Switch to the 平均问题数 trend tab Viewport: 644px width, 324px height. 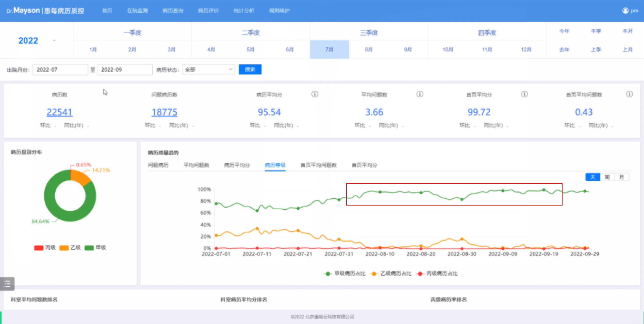(x=196, y=165)
